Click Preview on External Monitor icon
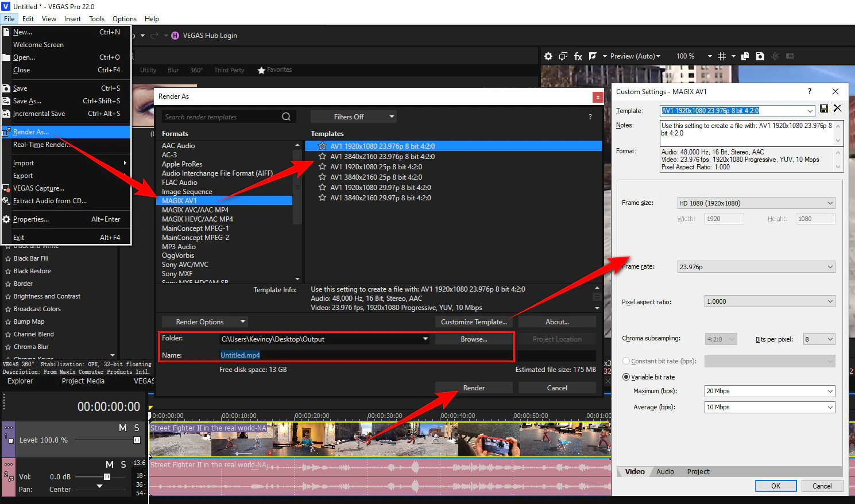855x504 pixels. (563, 56)
